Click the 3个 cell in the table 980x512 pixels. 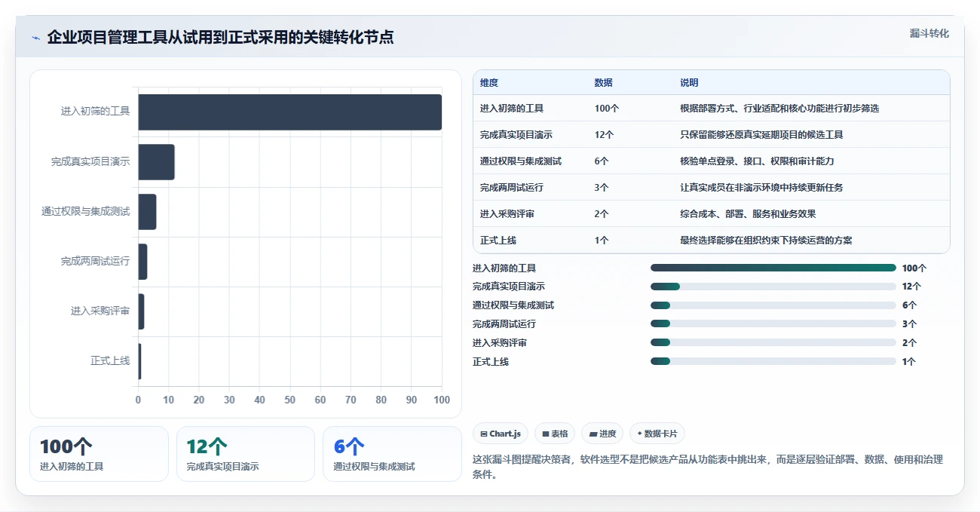click(602, 188)
